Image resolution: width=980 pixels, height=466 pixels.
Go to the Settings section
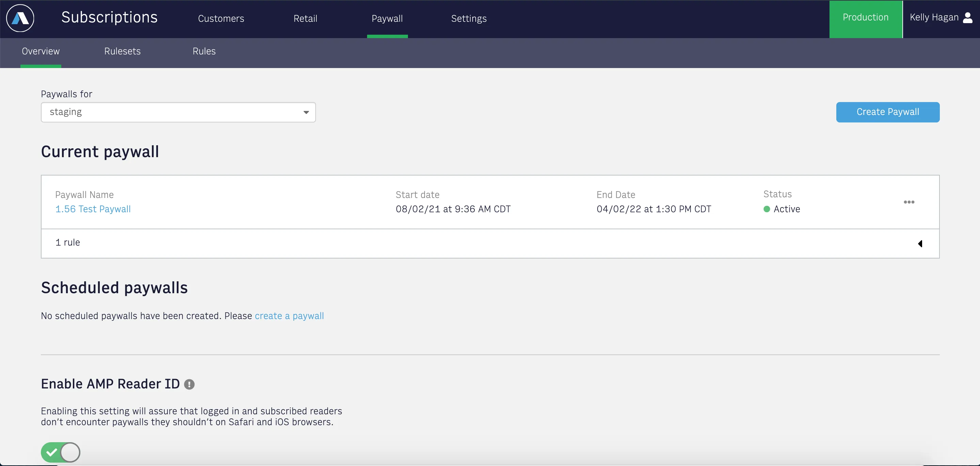(469, 19)
